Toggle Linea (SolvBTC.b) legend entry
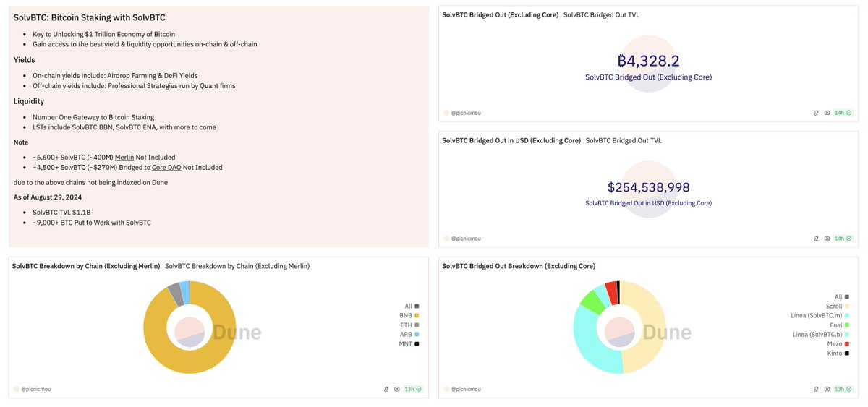 point(821,334)
